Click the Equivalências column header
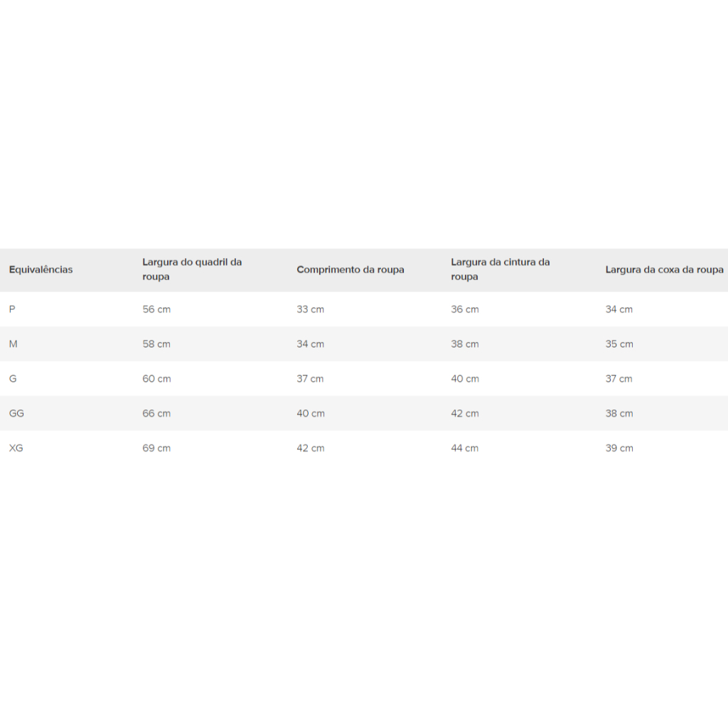Image resolution: width=728 pixels, height=728 pixels. coord(41,269)
